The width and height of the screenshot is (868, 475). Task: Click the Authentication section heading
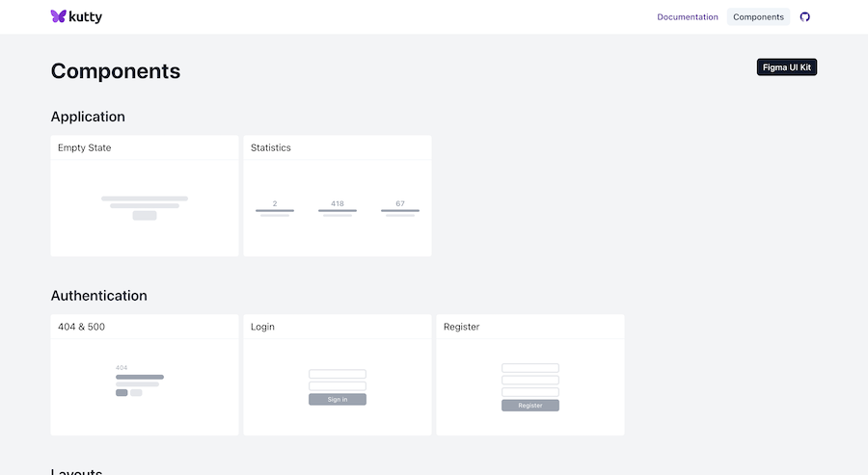[99, 296]
